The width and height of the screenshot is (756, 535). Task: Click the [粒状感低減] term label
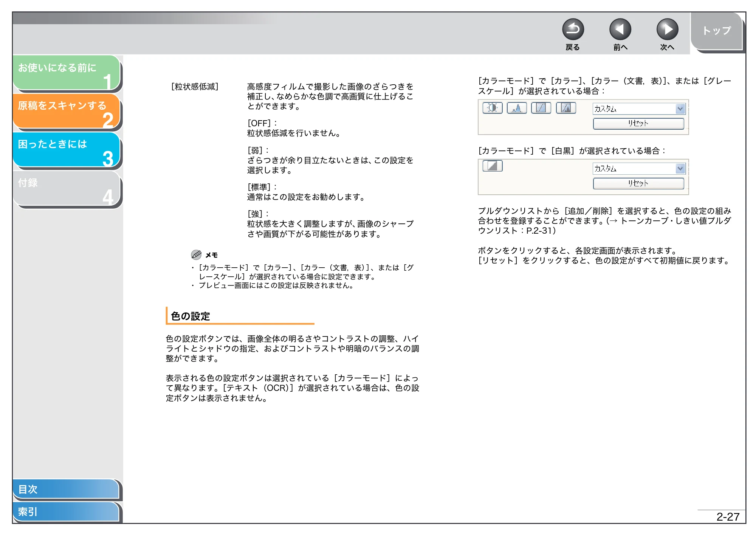point(195,87)
